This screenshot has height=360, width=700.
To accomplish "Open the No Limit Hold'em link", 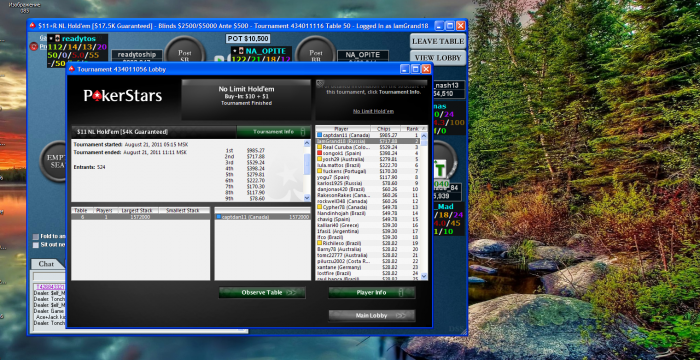I will tap(373, 111).
